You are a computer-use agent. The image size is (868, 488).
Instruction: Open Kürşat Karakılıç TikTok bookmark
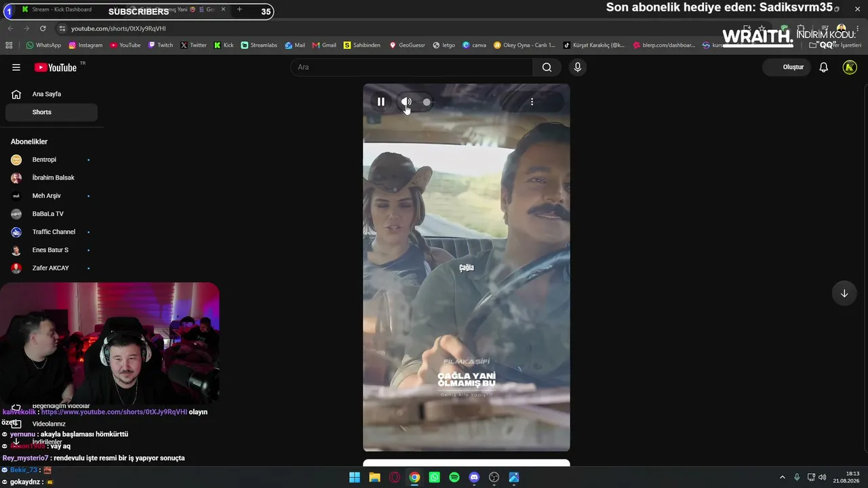pyautogui.click(x=595, y=45)
